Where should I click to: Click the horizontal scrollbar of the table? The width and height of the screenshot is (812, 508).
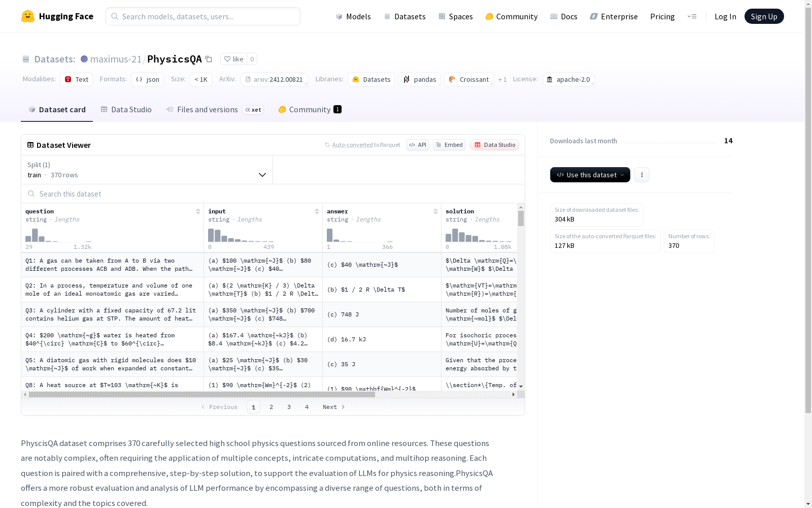click(202, 394)
